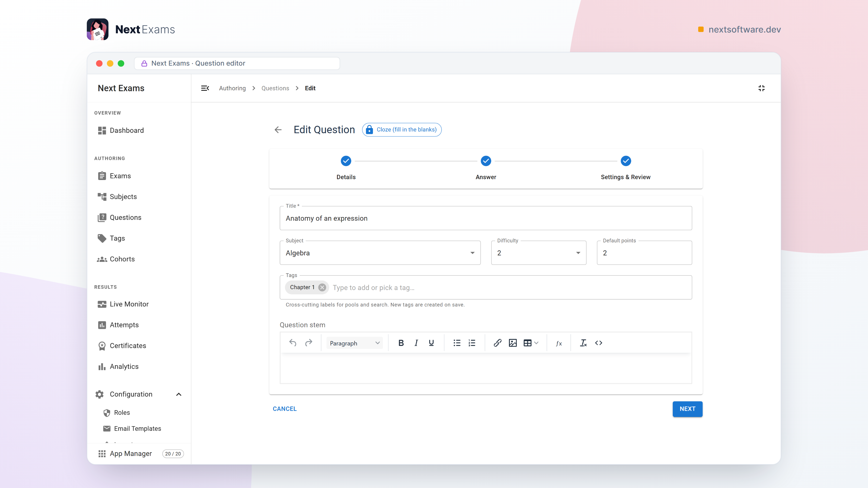
Task: Click the undo arrow in editor toolbar
Action: pos(292,343)
